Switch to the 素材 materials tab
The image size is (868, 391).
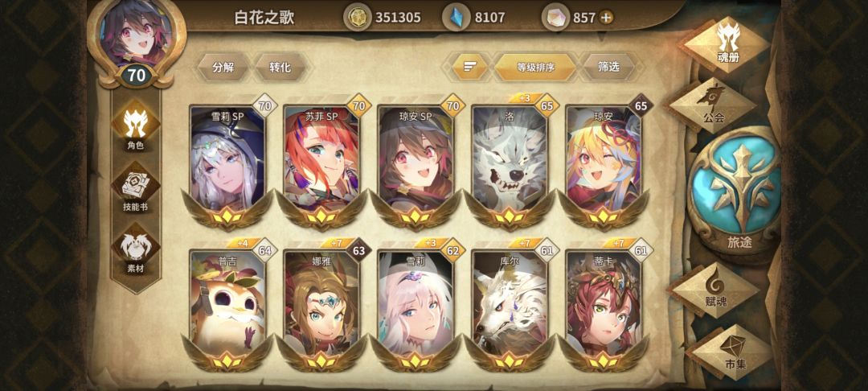tap(136, 249)
